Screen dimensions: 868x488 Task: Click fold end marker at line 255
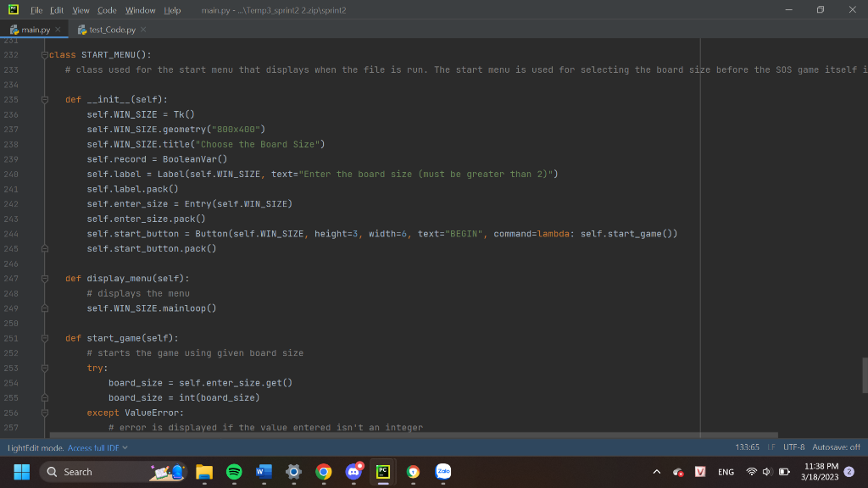pos(45,398)
